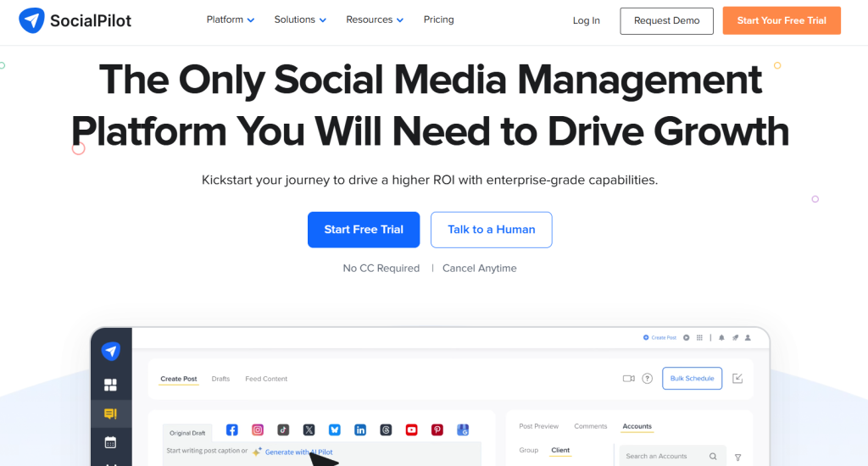Click the Search an Accounts field
The width and height of the screenshot is (868, 466).
coord(671,456)
